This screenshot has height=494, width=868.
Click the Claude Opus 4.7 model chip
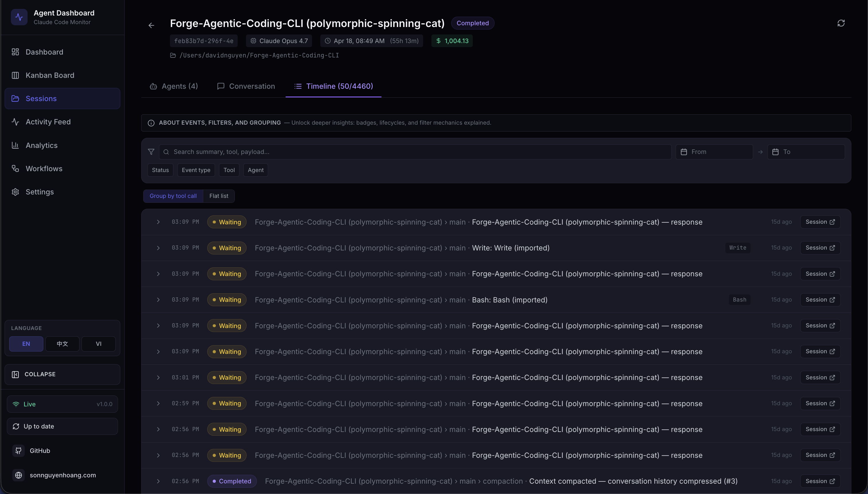pos(279,41)
